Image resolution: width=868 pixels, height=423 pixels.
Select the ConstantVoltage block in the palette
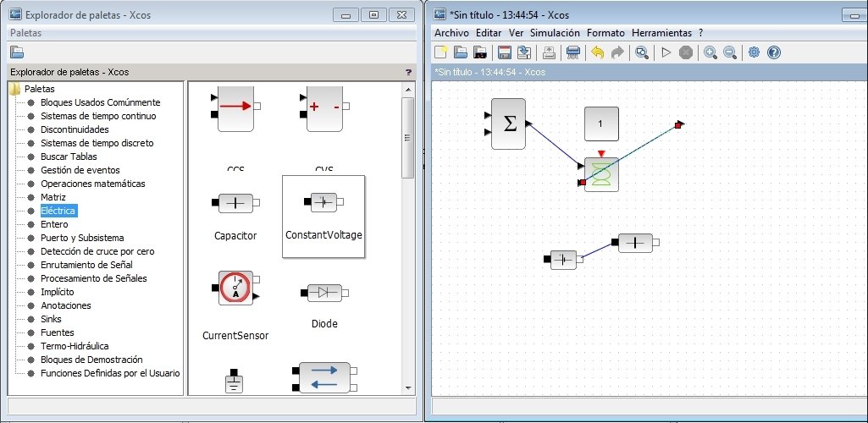323,217
